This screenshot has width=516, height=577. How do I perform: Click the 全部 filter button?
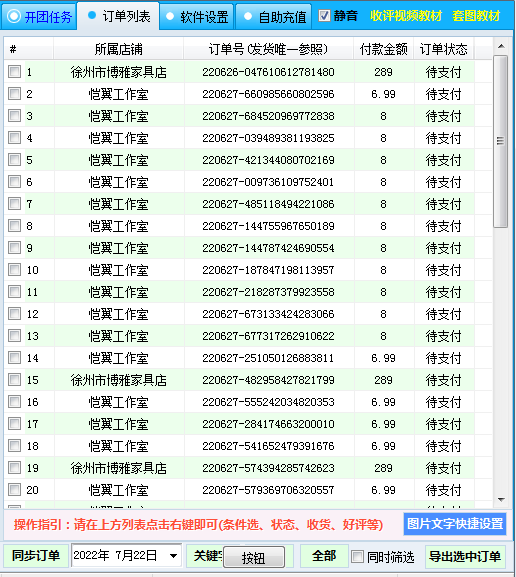point(324,556)
